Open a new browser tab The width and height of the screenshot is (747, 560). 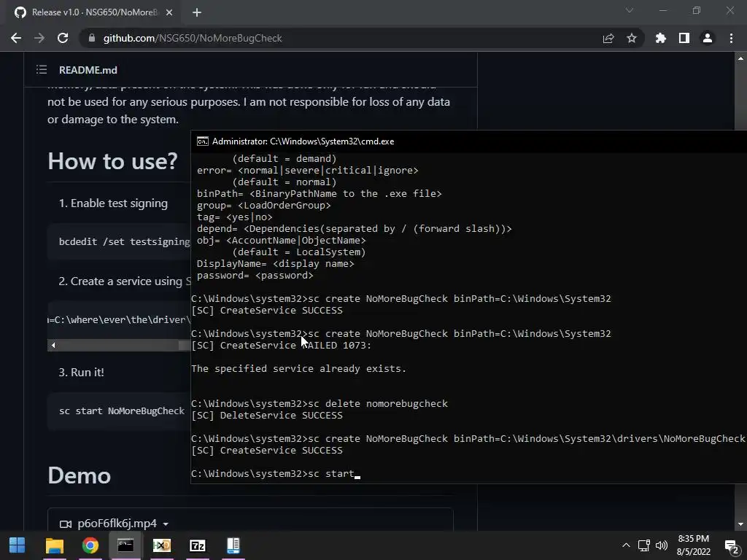point(197,12)
